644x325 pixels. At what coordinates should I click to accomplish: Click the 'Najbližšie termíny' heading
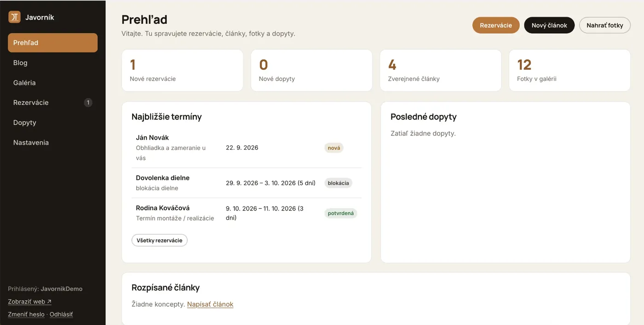point(167,117)
